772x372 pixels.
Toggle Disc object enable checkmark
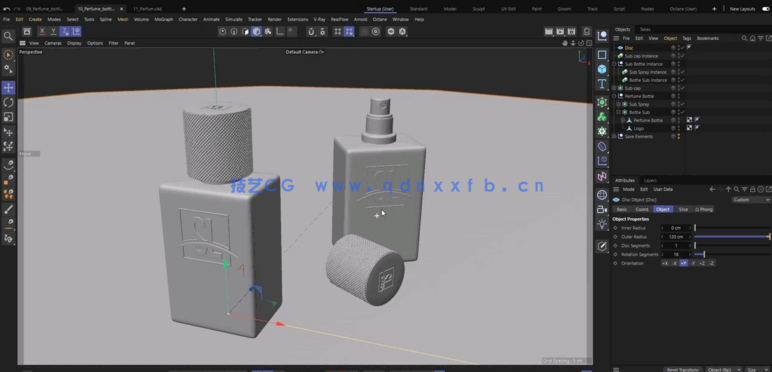coord(683,48)
